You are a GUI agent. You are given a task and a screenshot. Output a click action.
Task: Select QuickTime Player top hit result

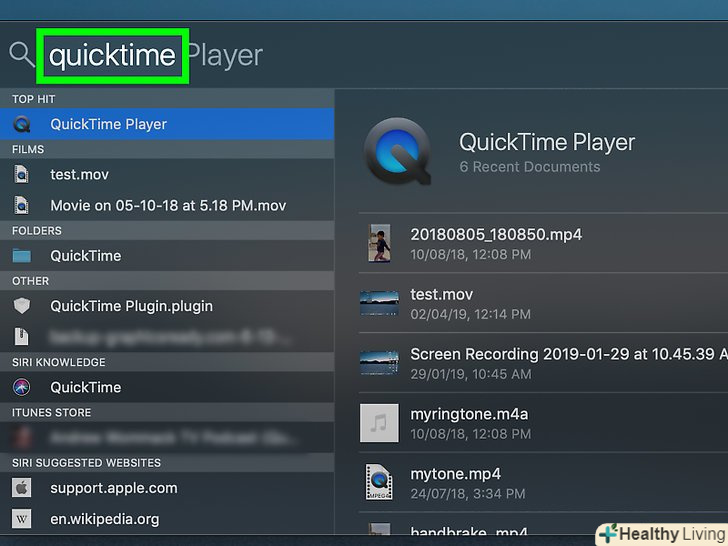108,125
